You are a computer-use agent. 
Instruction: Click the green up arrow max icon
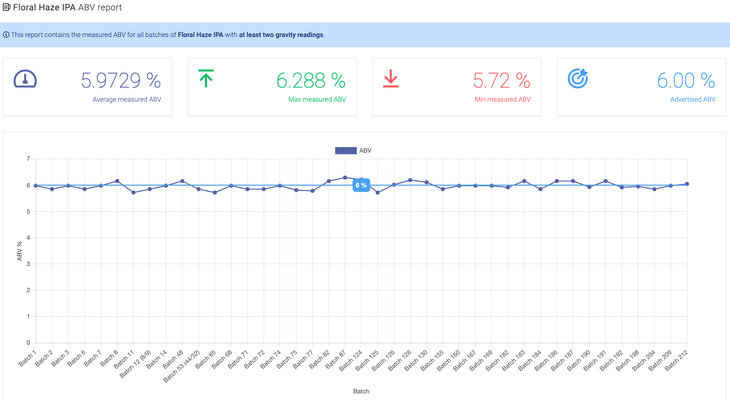tap(206, 79)
